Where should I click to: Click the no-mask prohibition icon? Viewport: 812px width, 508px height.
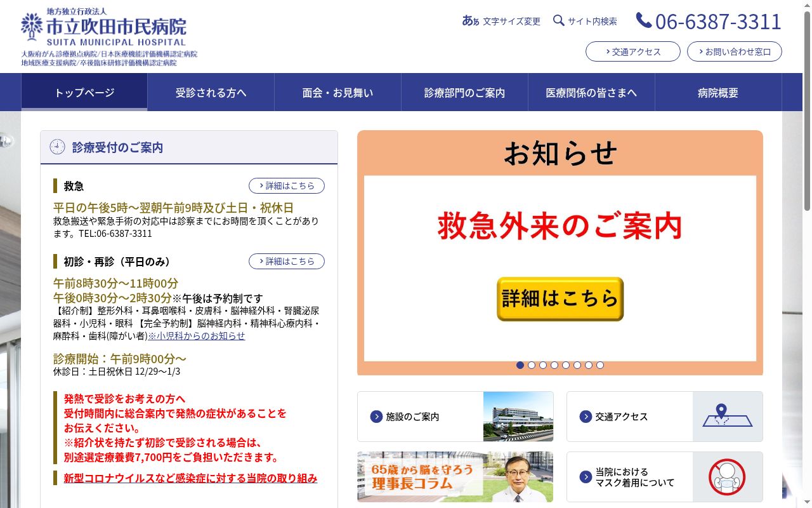pos(727,477)
